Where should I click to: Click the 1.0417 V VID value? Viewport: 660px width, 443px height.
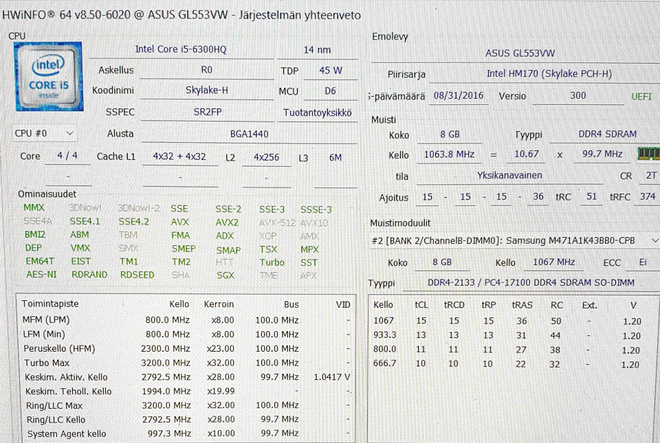(x=332, y=377)
